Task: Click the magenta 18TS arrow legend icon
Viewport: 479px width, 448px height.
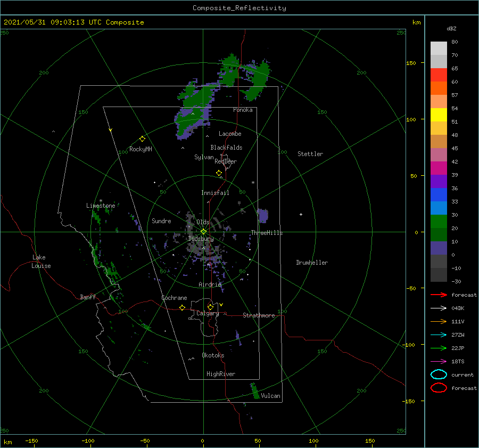Action: pyautogui.click(x=439, y=362)
